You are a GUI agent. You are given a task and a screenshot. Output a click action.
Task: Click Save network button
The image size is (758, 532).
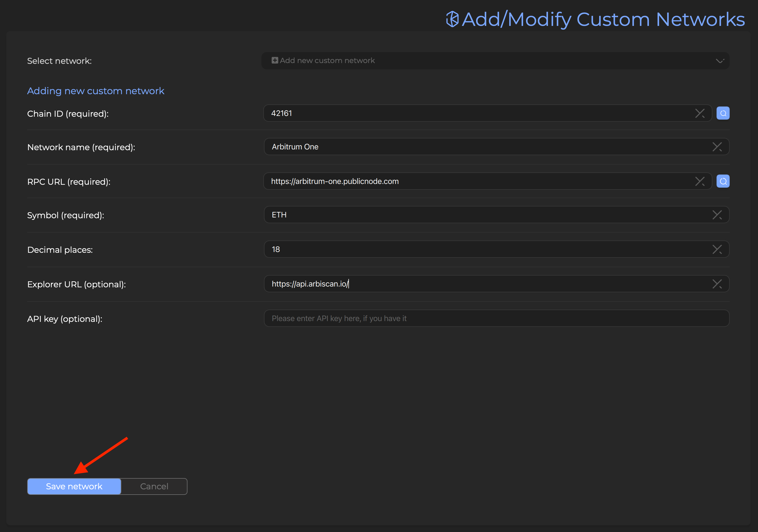[x=74, y=486]
